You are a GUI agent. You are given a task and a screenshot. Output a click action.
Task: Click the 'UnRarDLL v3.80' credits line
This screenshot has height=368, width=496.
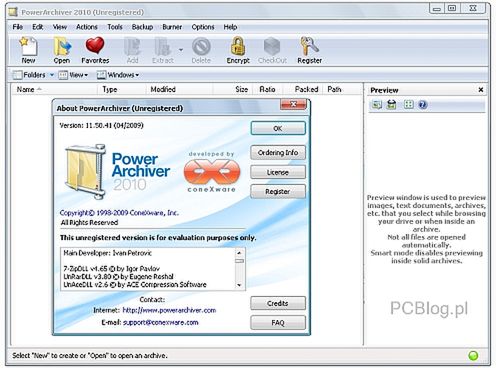[118, 277]
